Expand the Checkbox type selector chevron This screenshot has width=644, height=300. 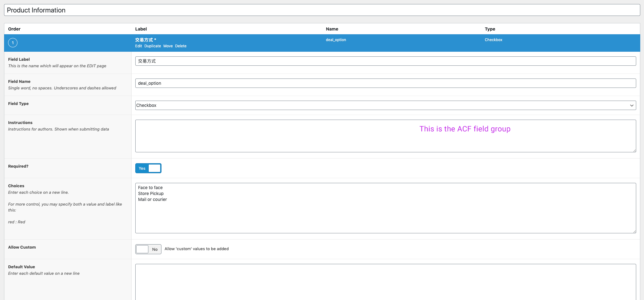coord(632,105)
